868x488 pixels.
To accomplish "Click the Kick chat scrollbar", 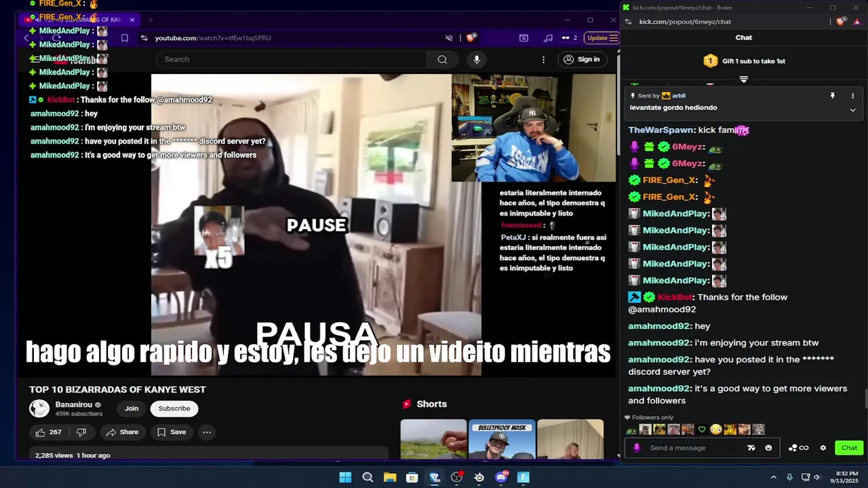I will [865, 397].
